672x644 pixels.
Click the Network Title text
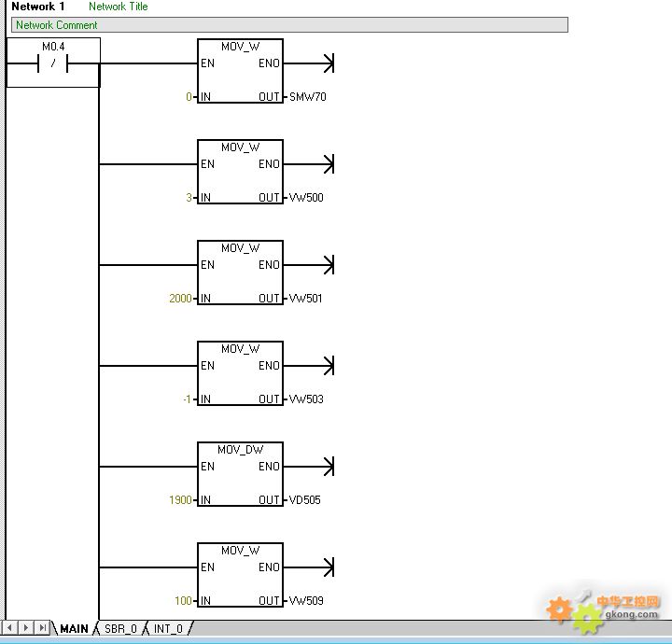pos(119,7)
